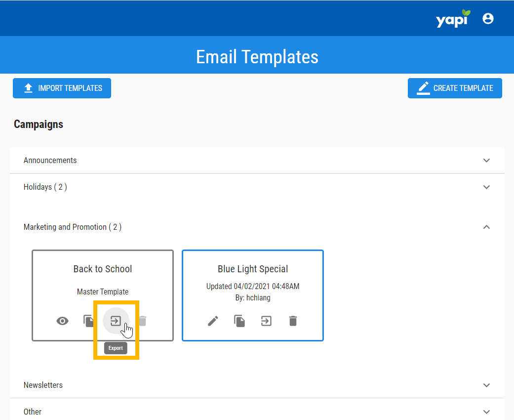The width and height of the screenshot is (514, 420).
Task: Duplicate the Blue Light Special template
Action: (x=239, y=321)
